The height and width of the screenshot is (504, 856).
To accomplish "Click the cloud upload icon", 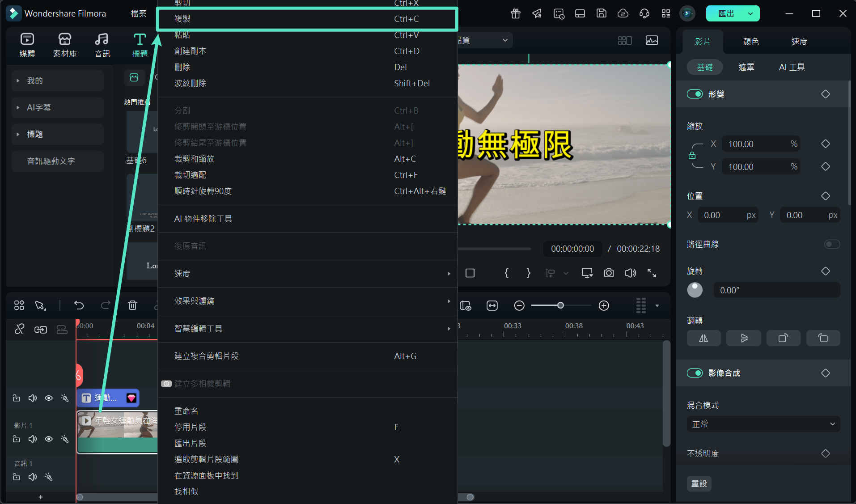I will pyautogui.click(x=623, y=13).
